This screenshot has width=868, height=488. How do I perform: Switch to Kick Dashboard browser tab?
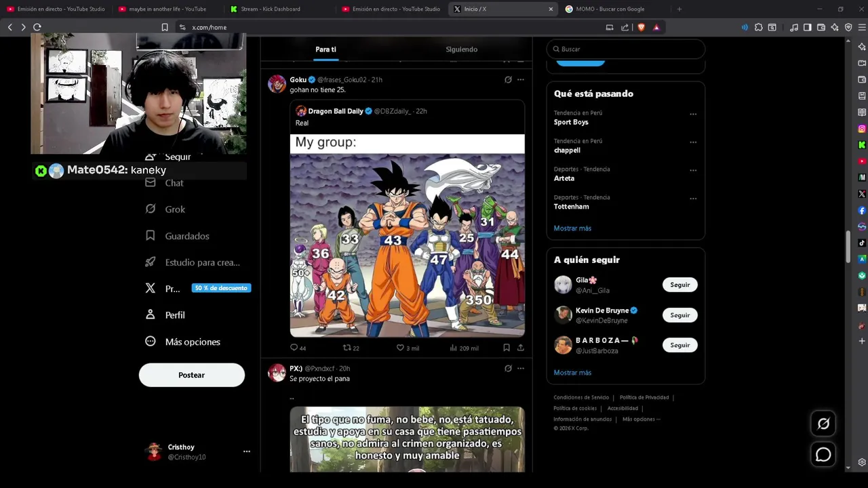tap(278, 9)
